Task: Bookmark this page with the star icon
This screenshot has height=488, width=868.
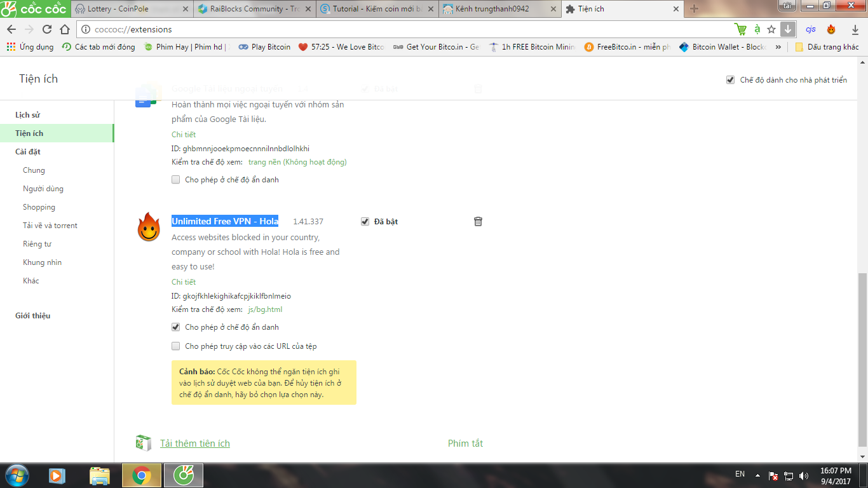Action: (x=771, y=29)
